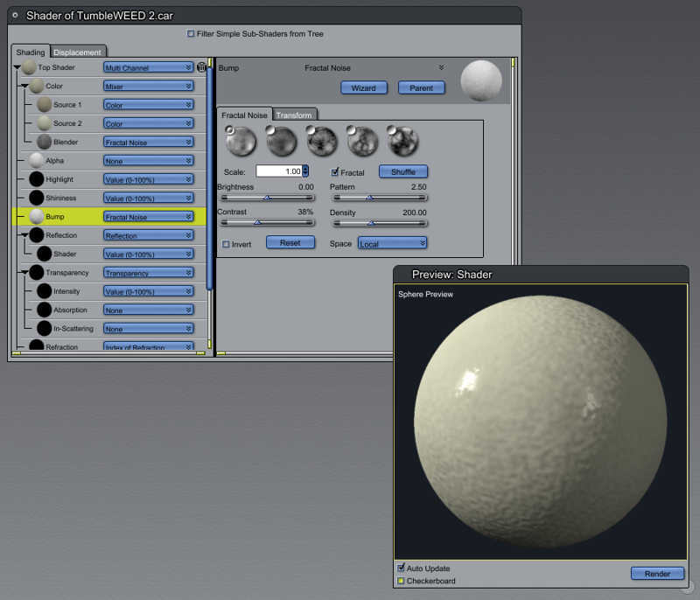Click the Source 2 color sphere icon

point(45,123)
